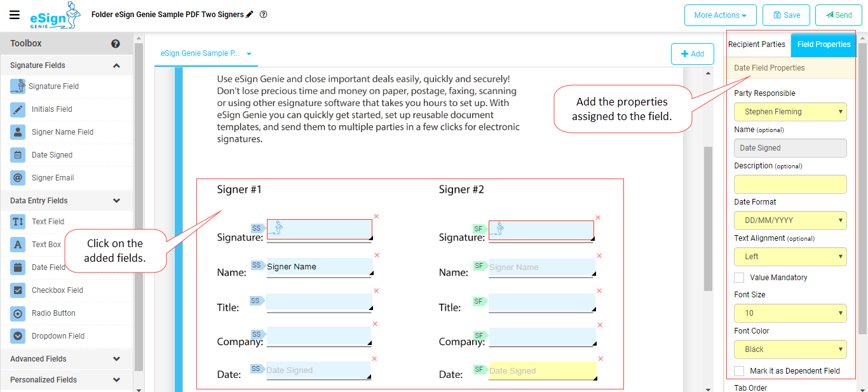Click the document vertical scrollbar thumb
The height and width of the screenshot is (392, 868).
(x=708, y=219)
